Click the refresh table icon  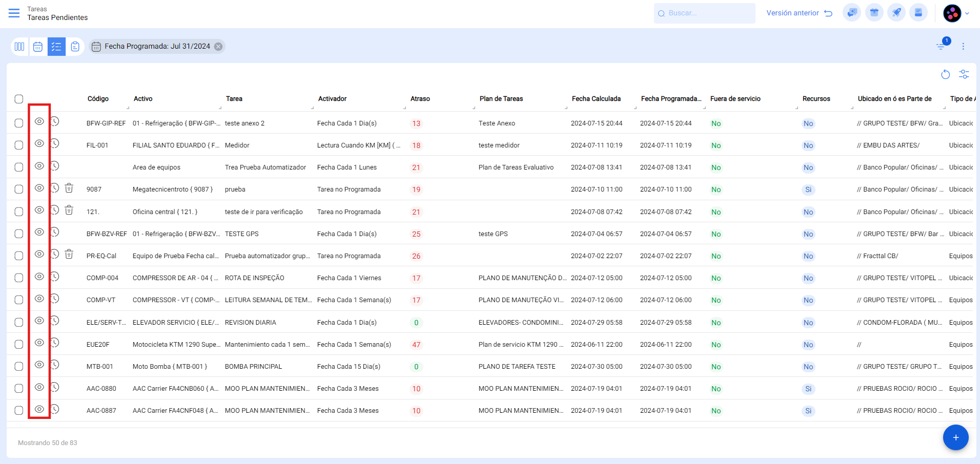(x=946, y=75)
